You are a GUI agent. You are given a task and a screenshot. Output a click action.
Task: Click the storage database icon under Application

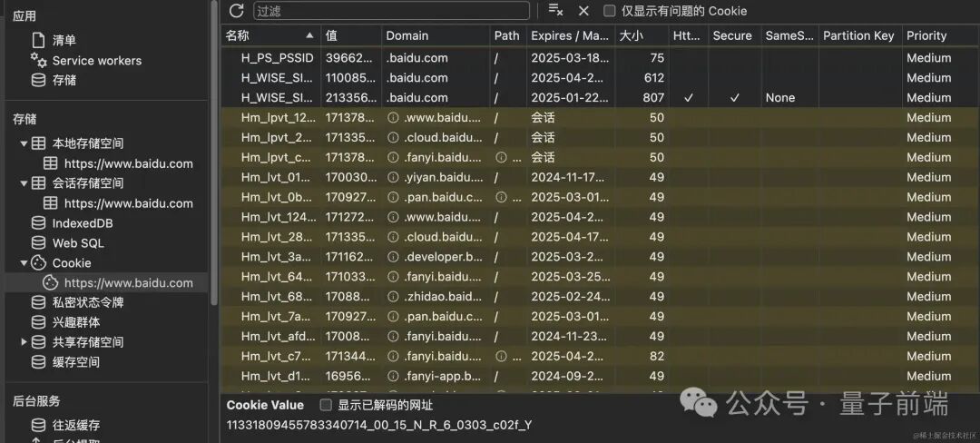[39, 80]
